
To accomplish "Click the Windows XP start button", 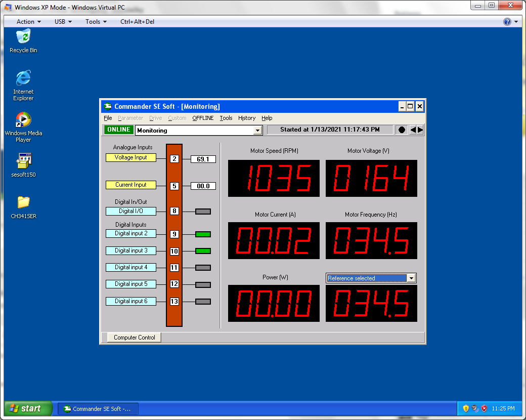I will 28,408.
